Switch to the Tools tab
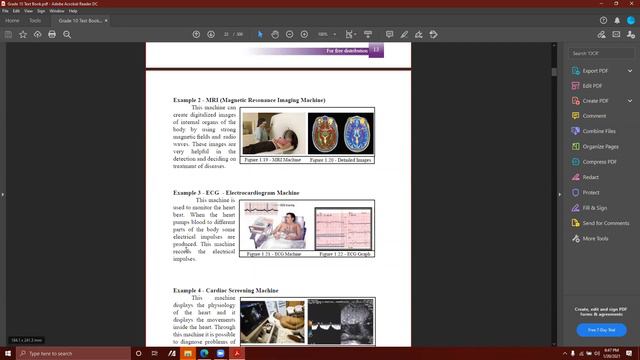Image resolution: width=640 pixels, height=360 pixels. (35, 20)
